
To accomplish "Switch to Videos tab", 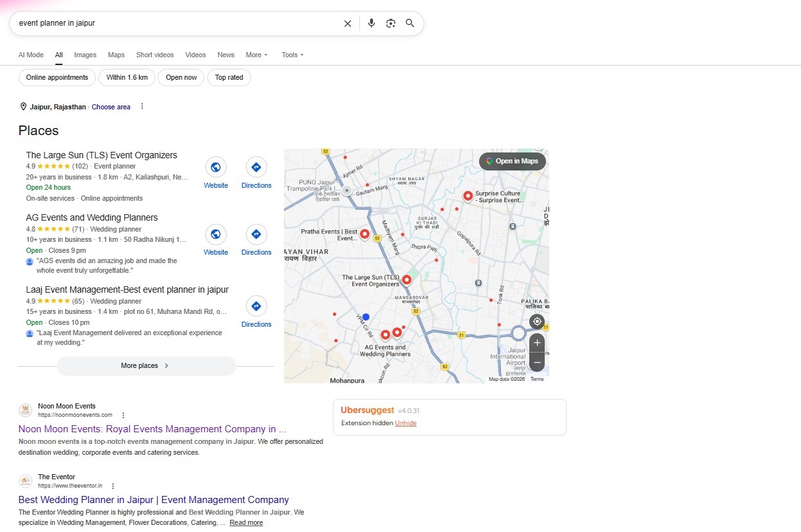I will 196,55.
